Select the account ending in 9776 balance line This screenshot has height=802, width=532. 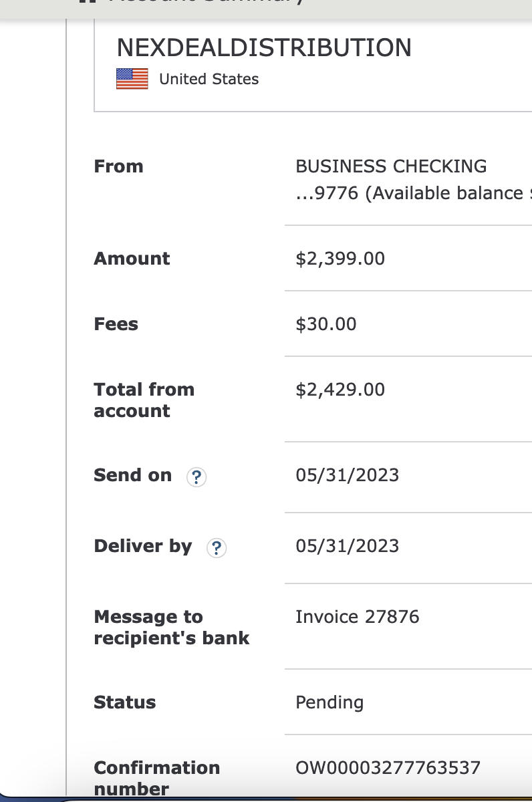point(413,193)
